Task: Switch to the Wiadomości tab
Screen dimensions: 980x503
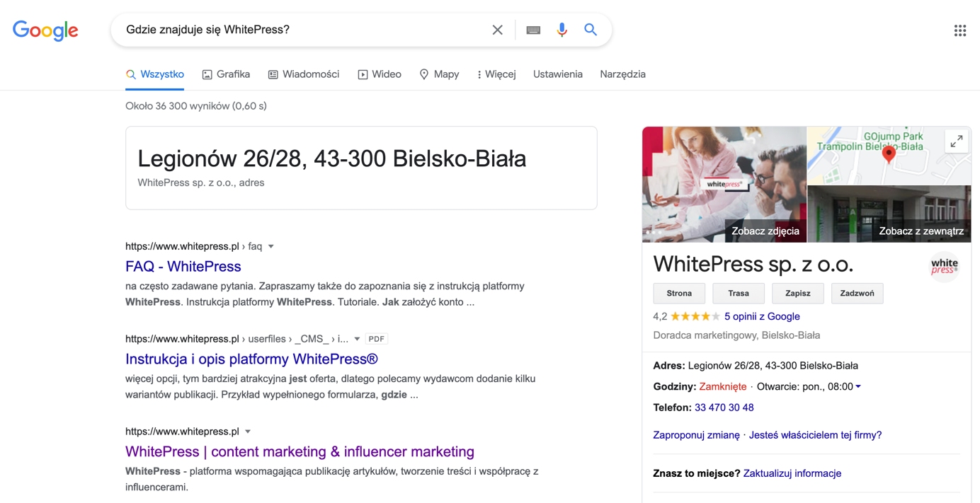Action: tap(304, 74)
